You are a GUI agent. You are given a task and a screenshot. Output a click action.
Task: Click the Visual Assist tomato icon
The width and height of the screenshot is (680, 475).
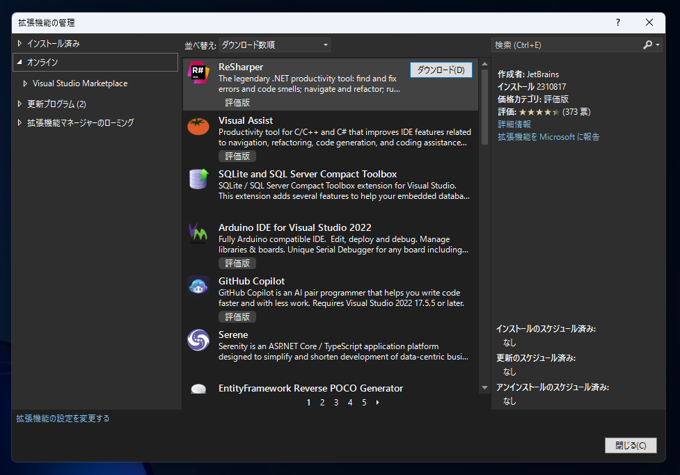click(x=198, y=126)
